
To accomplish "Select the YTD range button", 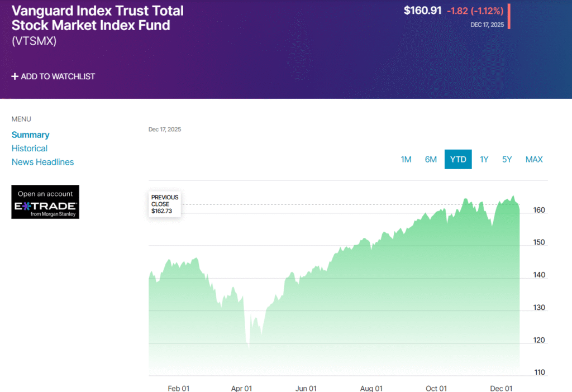I will [x=458, y=159].
